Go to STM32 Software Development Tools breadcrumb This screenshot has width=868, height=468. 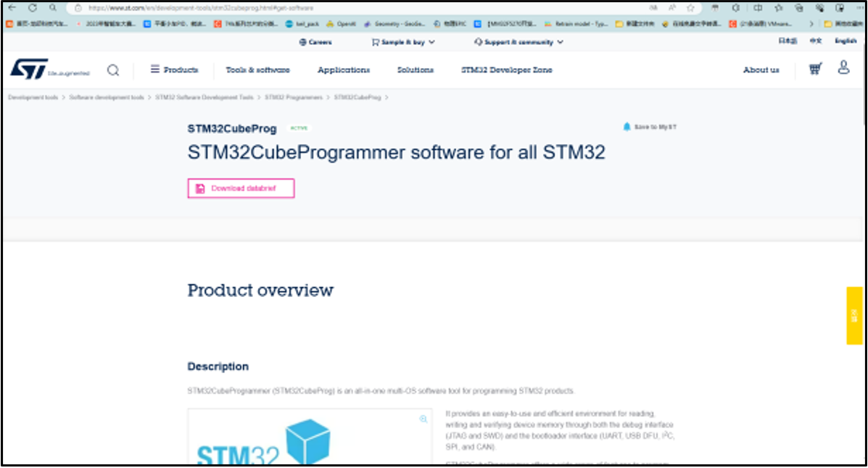[x=204, y=97]
